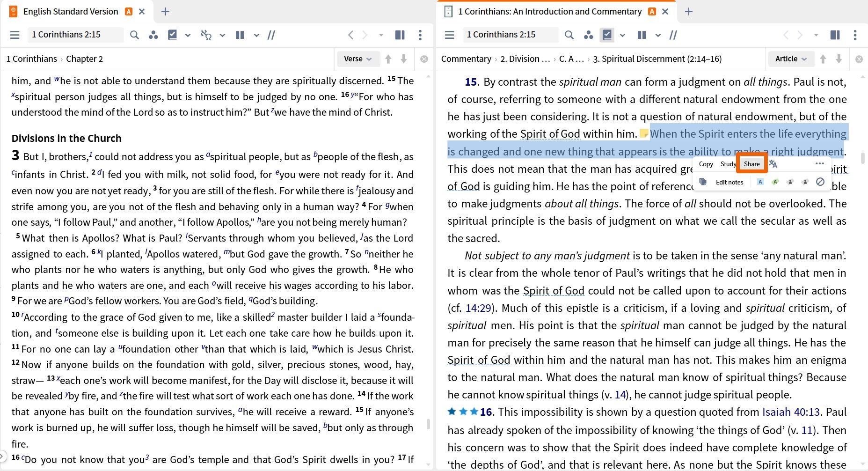Toggle reading view icon in ESV panel
Viewport: 868px width, 471px height.
pyautogui.click(x=400, y=35)
